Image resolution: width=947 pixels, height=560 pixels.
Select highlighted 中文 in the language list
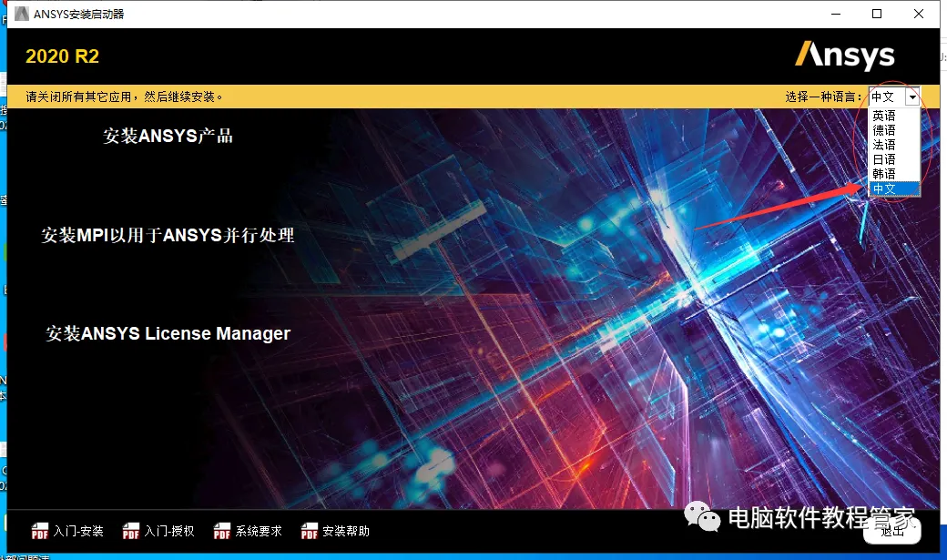(x=894, y=188)
